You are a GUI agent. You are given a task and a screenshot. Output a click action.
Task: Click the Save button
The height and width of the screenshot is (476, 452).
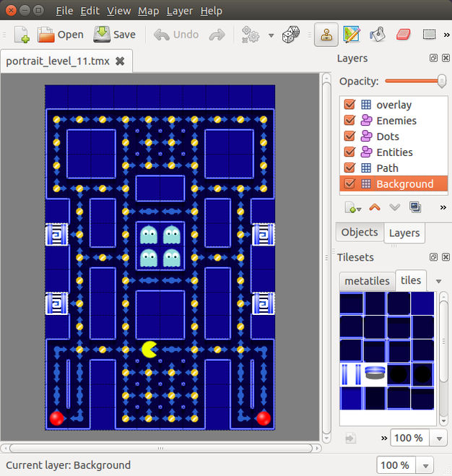click(114, 35)
